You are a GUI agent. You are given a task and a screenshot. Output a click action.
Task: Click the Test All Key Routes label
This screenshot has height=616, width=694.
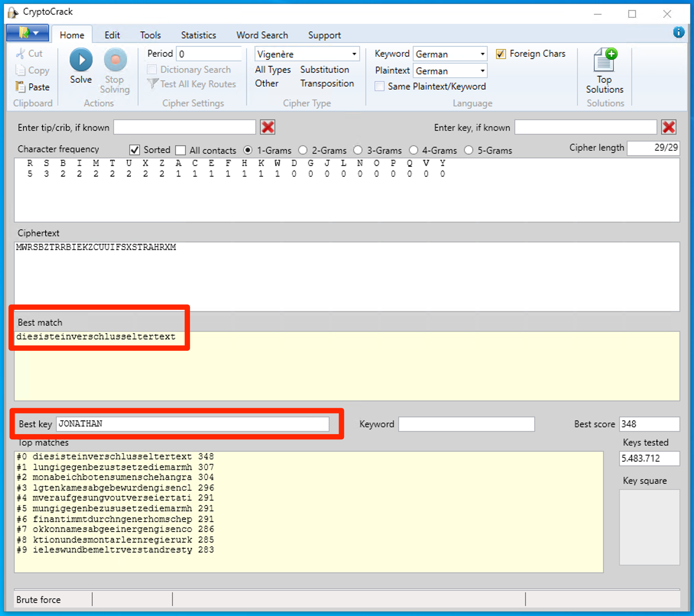(198, 84)
